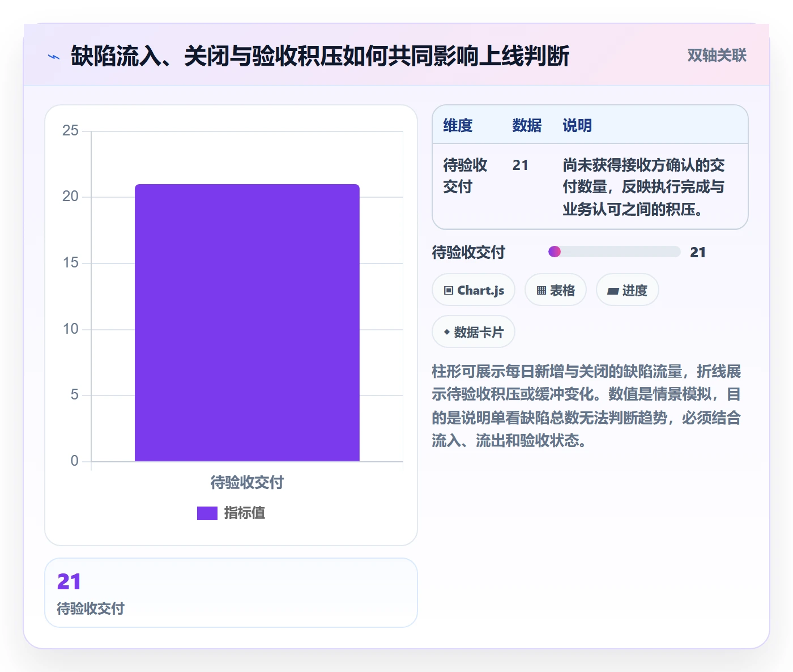Click the y-axis tick label 15

70,263
